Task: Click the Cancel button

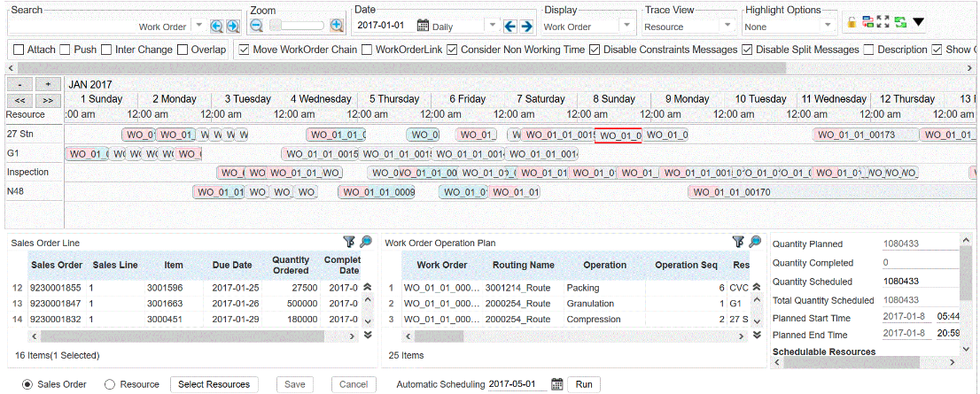Action: pyautogui.click(x=354, y=384)
